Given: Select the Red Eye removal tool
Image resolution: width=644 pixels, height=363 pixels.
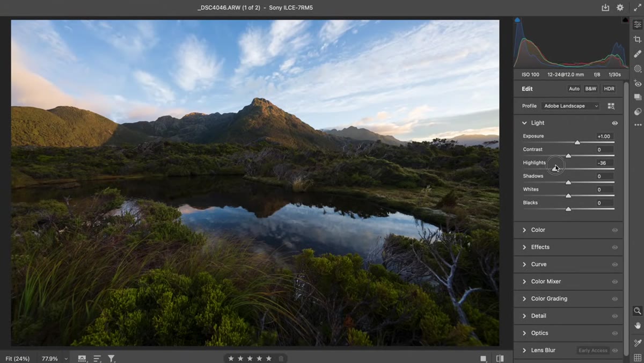Looking at the screenshot, I should [x=638, y=83].
